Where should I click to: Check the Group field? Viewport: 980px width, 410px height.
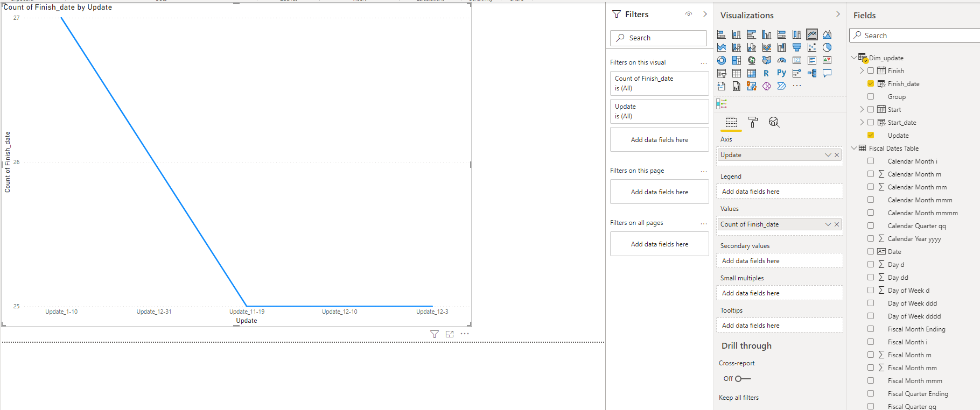(871, 96)
